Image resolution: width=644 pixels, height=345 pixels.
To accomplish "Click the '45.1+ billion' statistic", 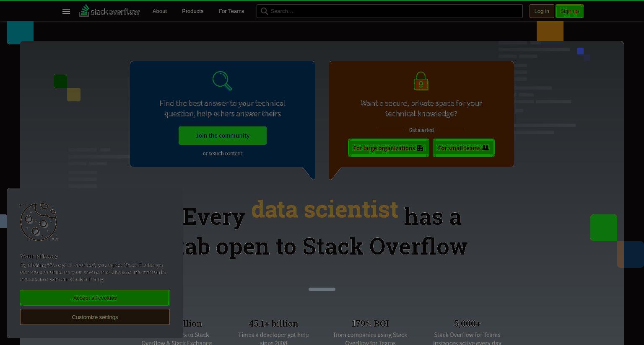I will tap(273, 324).
